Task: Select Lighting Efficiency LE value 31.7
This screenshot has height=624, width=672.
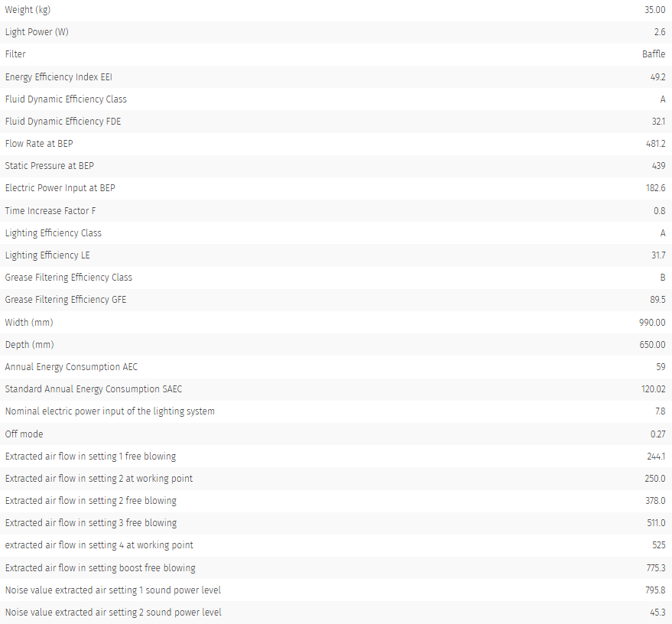Action: (658, 255)
